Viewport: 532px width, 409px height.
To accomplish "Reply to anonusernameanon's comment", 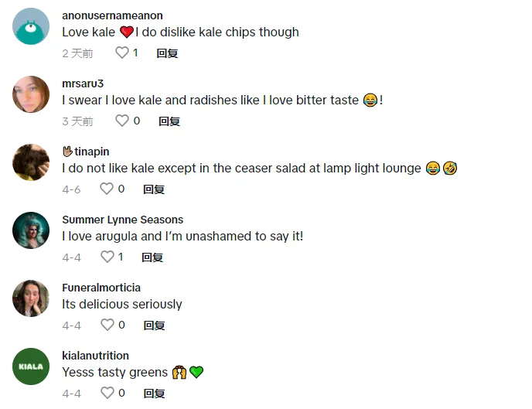I will tap(167, 53).
